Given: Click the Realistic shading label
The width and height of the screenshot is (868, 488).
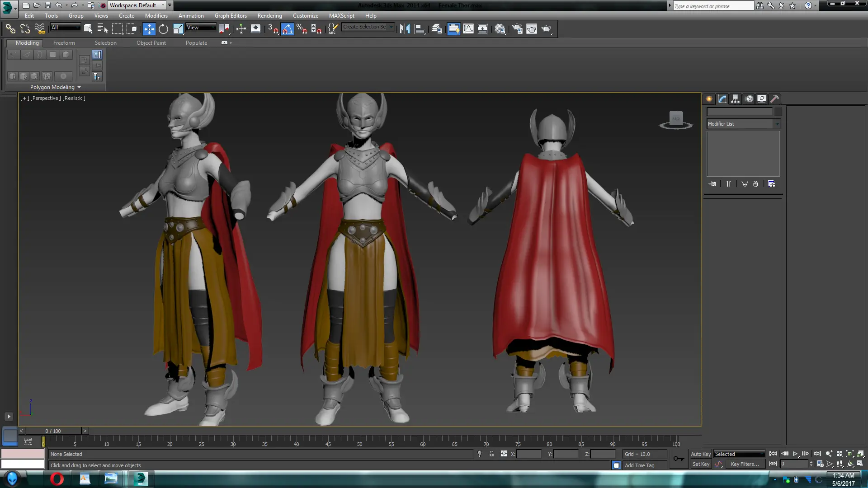Looking at the screenshot, I should point(74,98).
